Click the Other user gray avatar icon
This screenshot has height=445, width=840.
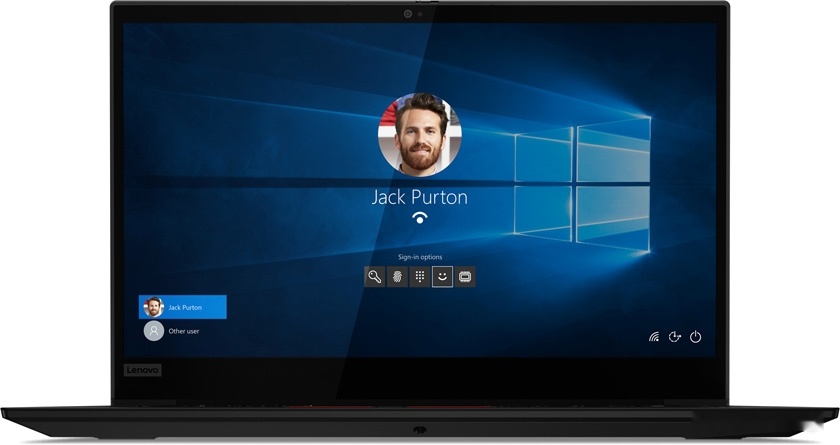(154, 331)
